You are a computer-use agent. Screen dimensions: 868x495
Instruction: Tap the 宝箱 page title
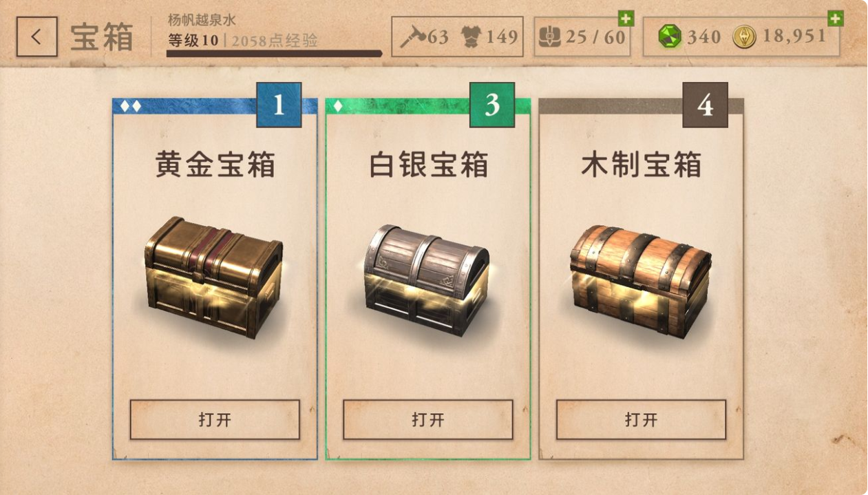(102, 37)
